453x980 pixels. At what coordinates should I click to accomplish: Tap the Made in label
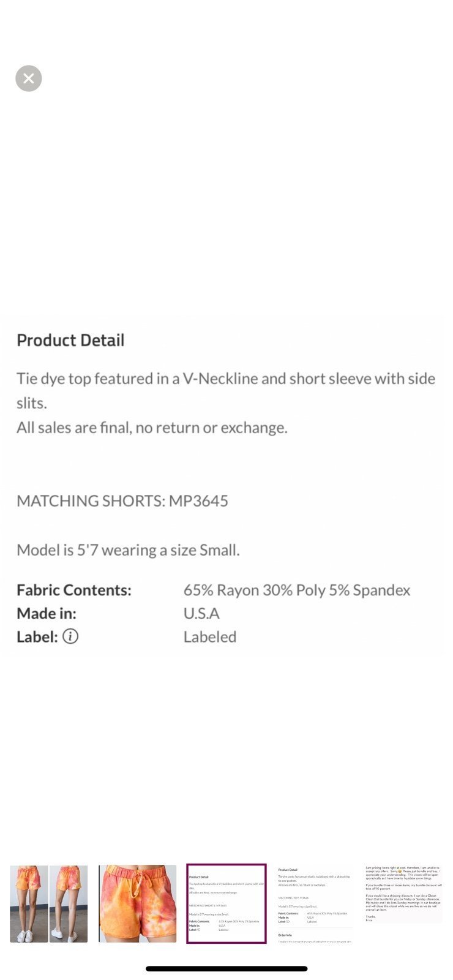47,613
